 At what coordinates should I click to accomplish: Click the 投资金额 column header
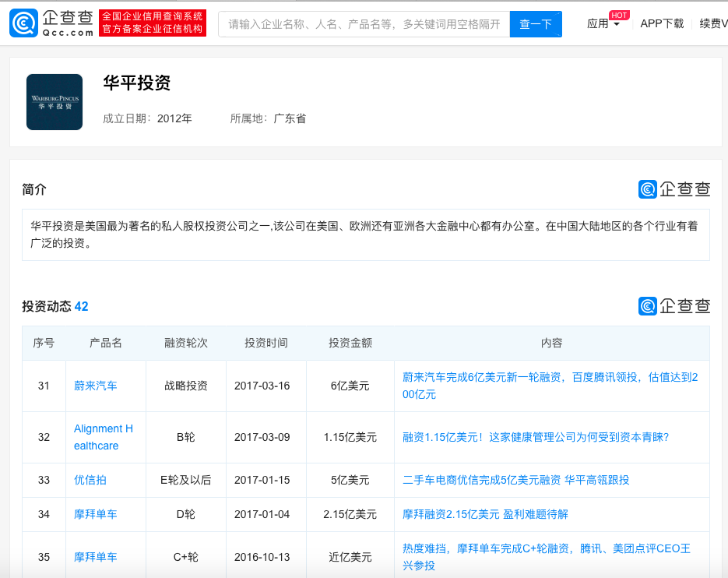point(350,343)
